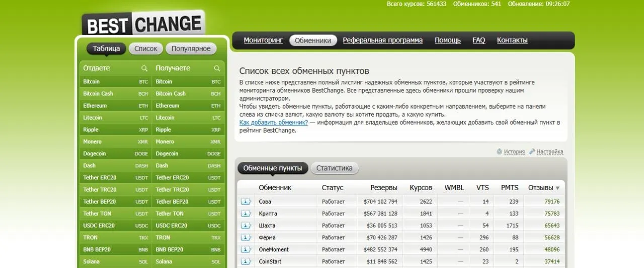Sort table by Курсов column header
The height and width of the screenshot is (268, 644).
tap(421, 188)
